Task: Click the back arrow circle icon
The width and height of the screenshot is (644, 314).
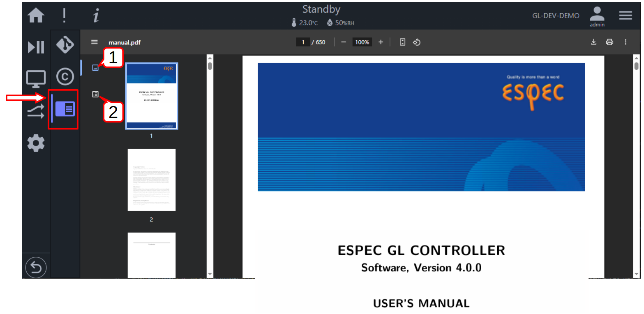Action: [x=36, y=268]
